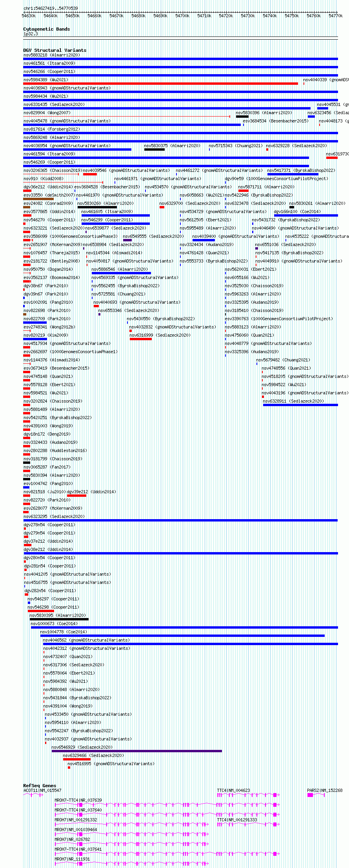The image size is (349, 868).
Task: Click nsv546299 (Cooper2011) label
Action: tap(107, 220)
